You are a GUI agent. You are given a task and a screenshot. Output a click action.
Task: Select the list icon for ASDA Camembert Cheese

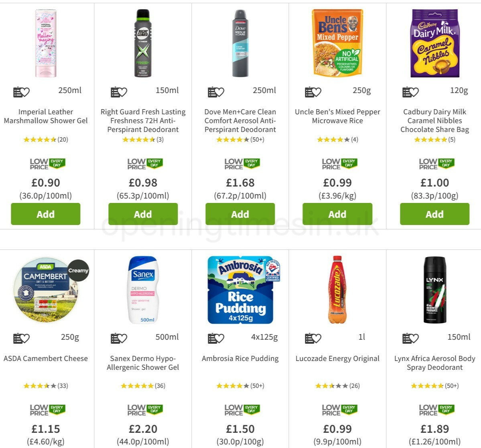click(x=17, y=338)
